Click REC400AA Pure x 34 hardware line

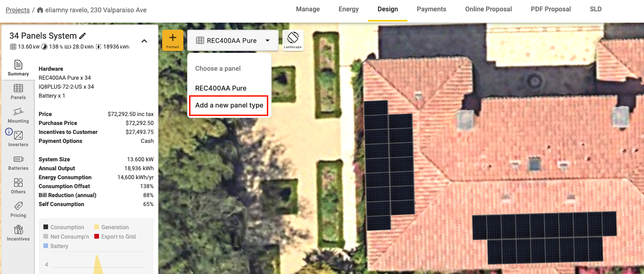click(65, 78)
